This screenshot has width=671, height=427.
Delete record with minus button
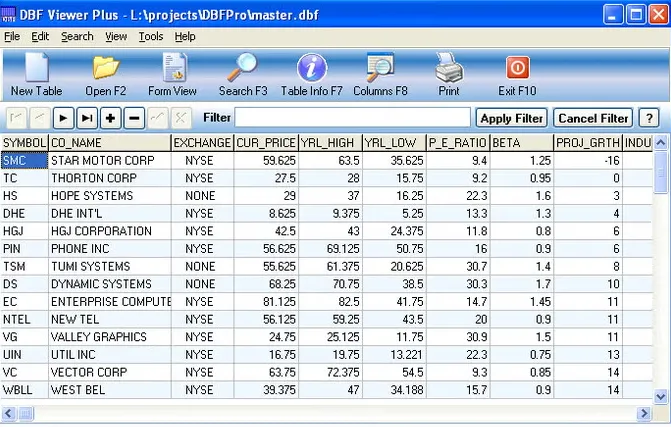tap(134, 118)
